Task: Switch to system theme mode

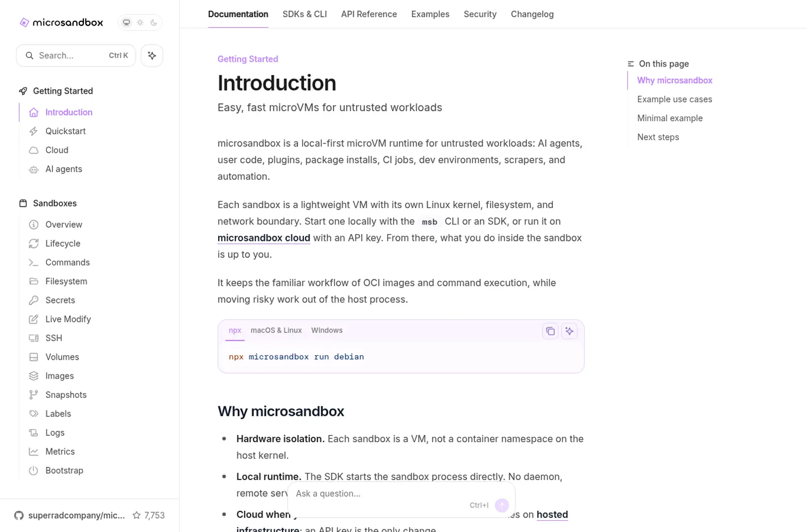Action: tap(127, 22)
